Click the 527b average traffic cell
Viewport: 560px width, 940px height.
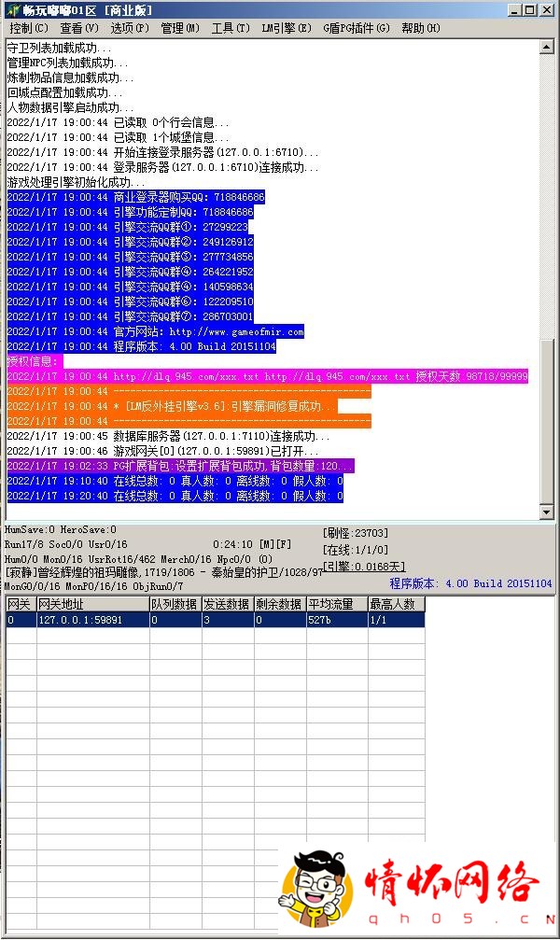(x=337, y=619)
